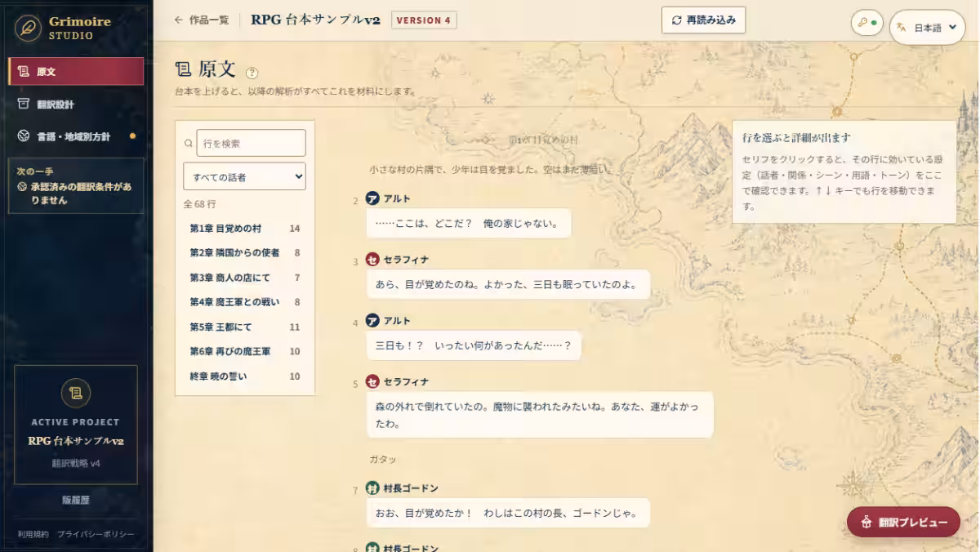Click 村長ゴードン avatar icon on line 7
The width and height of the screenshot is (980, 552).
[x=372, y=488]
